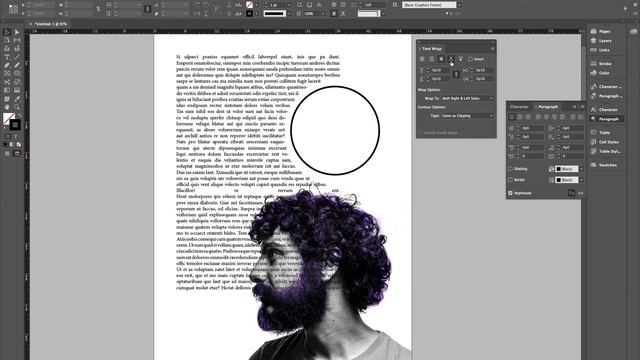Select the Eyedropper tool
Image resolution: width=640 pixels, height=360 pixels.
click(17, 99)
